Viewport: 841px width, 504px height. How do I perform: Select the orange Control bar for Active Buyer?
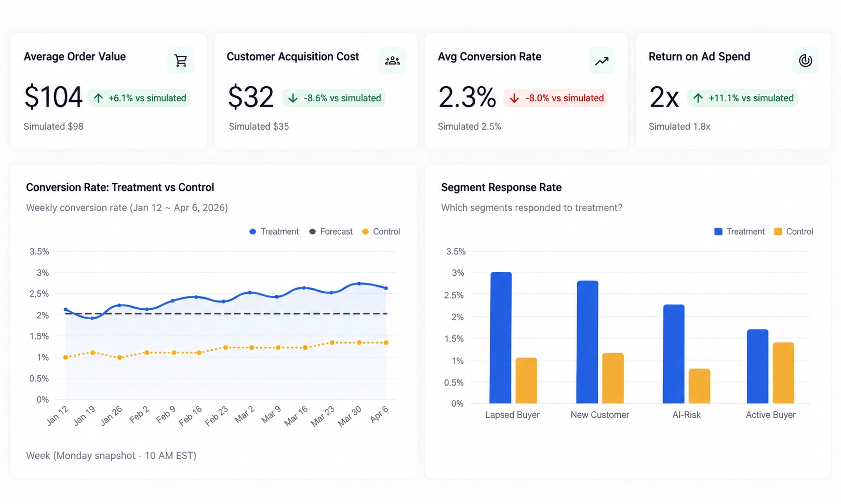[783, 373]
